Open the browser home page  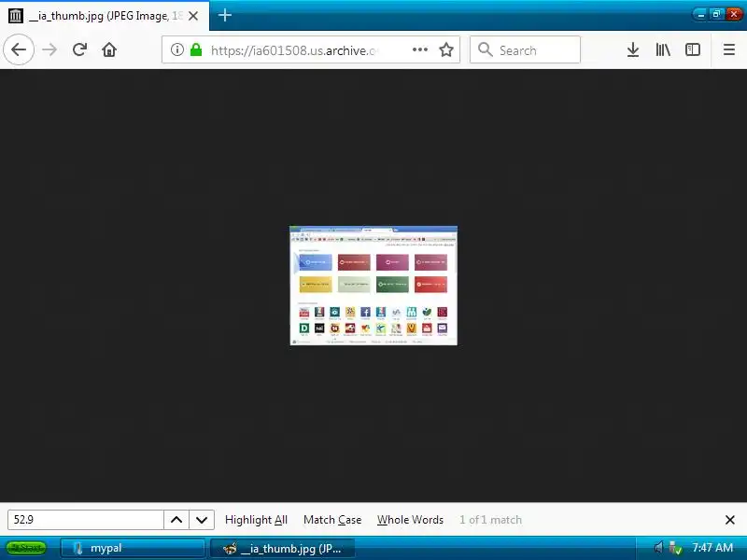pos(109,49)
